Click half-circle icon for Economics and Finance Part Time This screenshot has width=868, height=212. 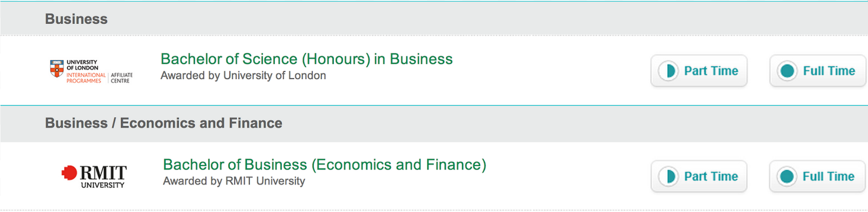click(668, 176)
